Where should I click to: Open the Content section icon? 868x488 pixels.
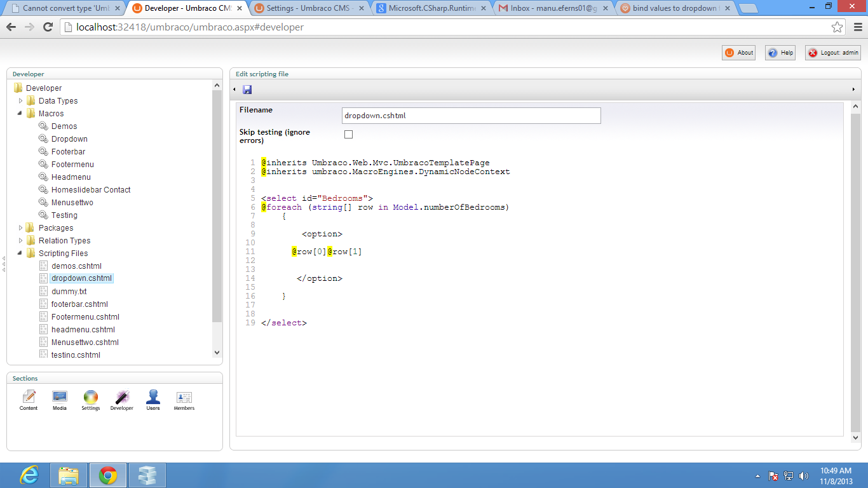29,400
